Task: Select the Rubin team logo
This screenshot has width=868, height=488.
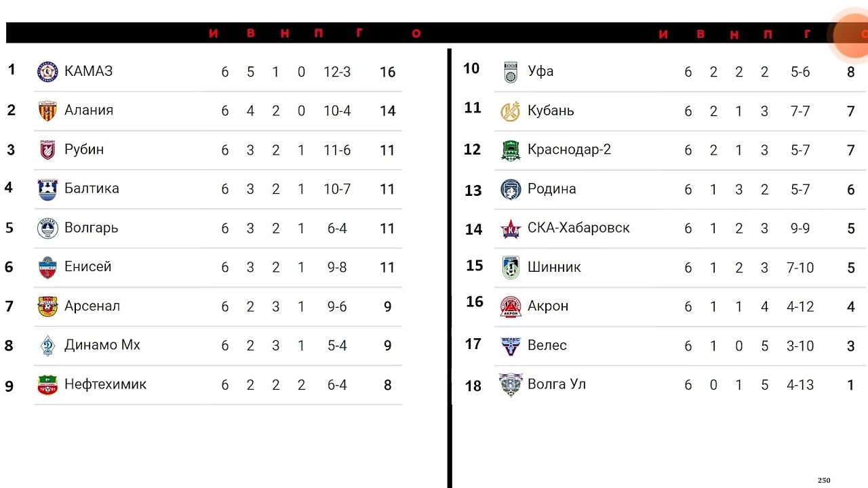Action: 47,150
